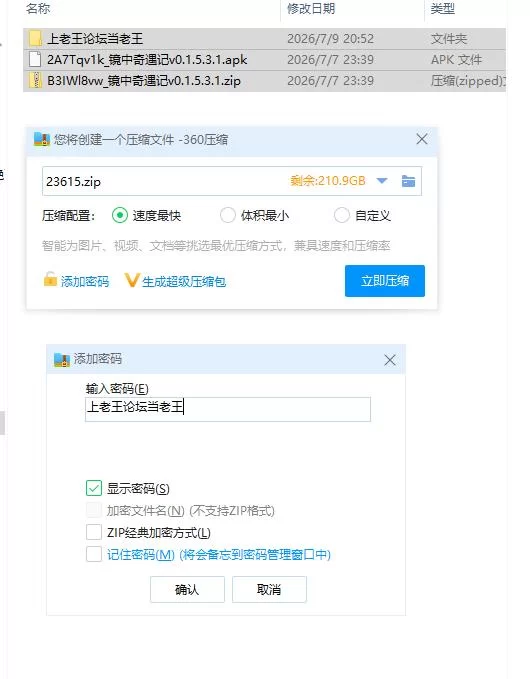Image resolution: width=530 pixels, height=679 pixels.
Task: Click the 文件夹 type cell
Action: 449,39
